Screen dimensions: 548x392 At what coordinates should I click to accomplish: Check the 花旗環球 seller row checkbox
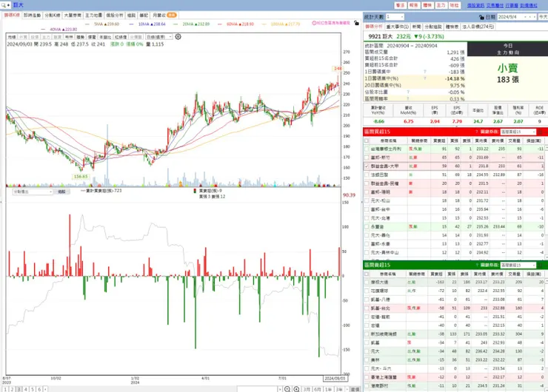[x=367, y=291]
